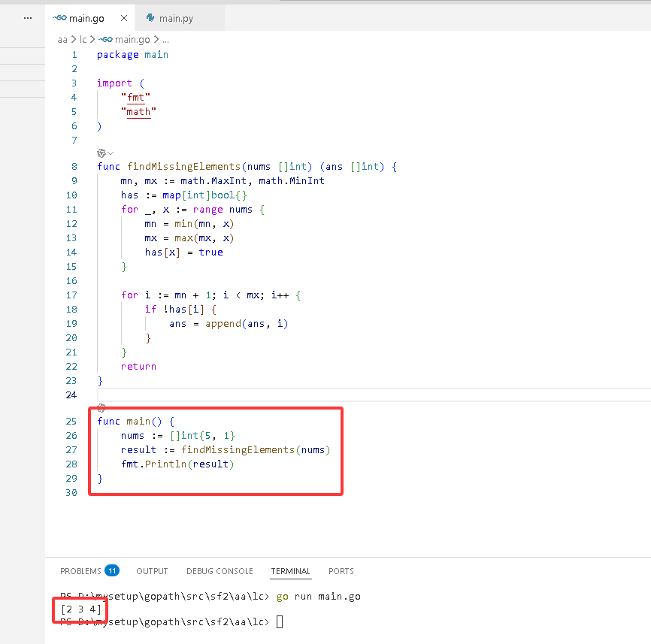Click the "math" import string on line 5
This screenshot has width=651, height=644.
(138, 112)
